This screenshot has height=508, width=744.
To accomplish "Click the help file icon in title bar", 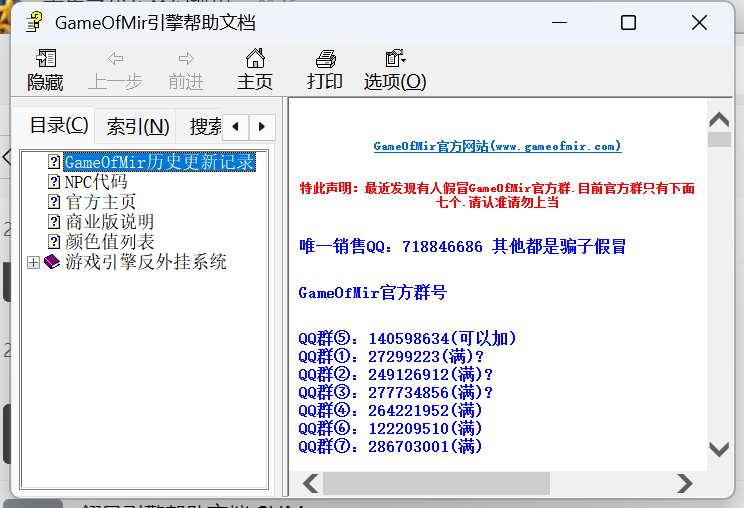I will (x=35, y=22).
